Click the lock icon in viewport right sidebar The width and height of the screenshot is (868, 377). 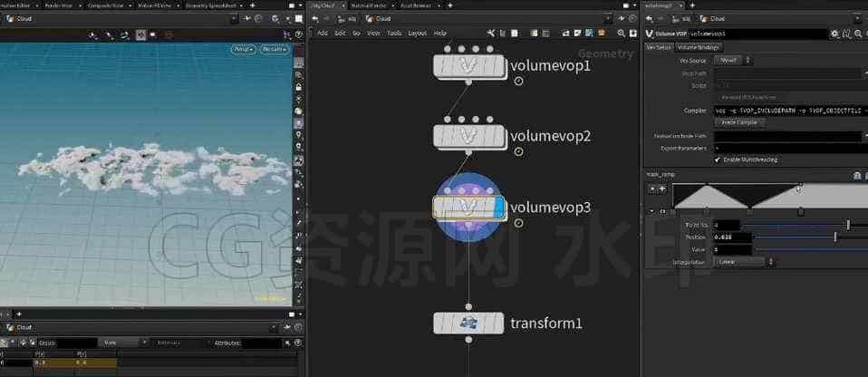coord(299,87)
